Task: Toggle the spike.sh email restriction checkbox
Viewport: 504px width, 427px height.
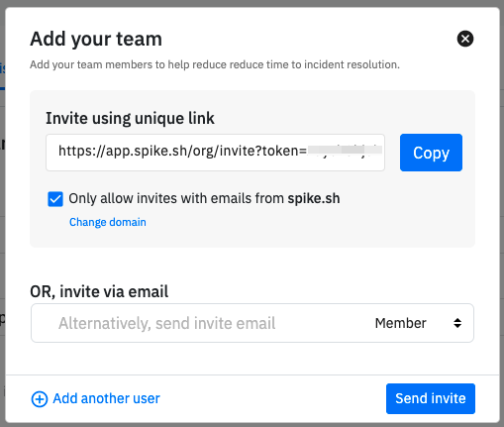Action: tap(55, 199)
